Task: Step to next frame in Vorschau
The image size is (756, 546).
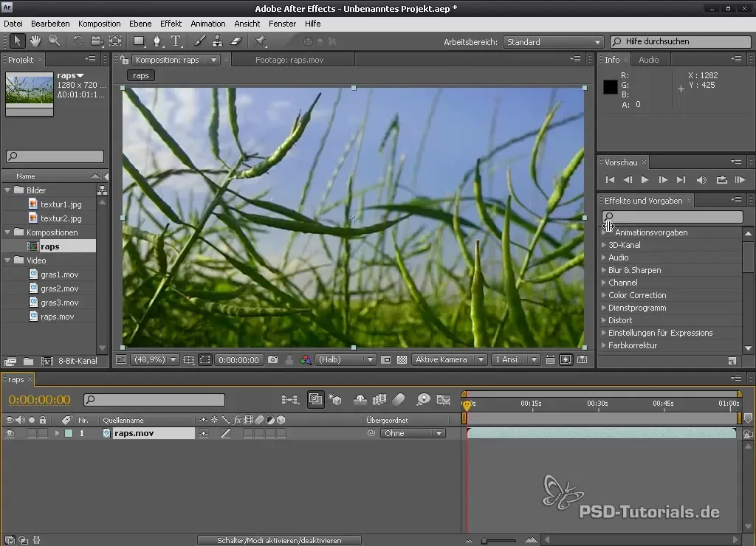Action: pos(663,180)
